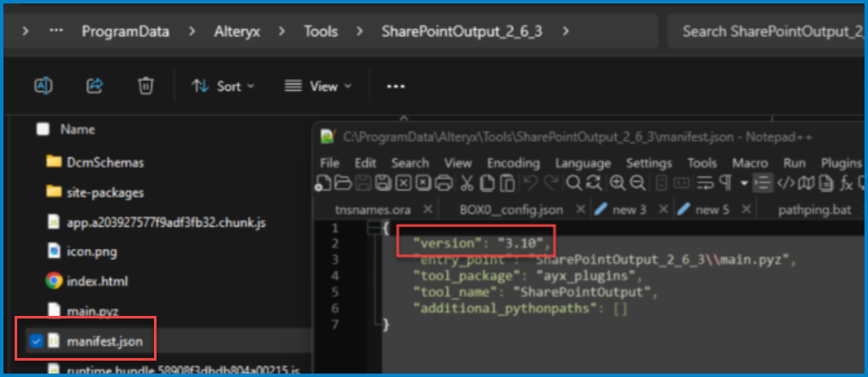Click the Copy icon in Notepad++
The image size is (868, 377).
click(487, 183)
